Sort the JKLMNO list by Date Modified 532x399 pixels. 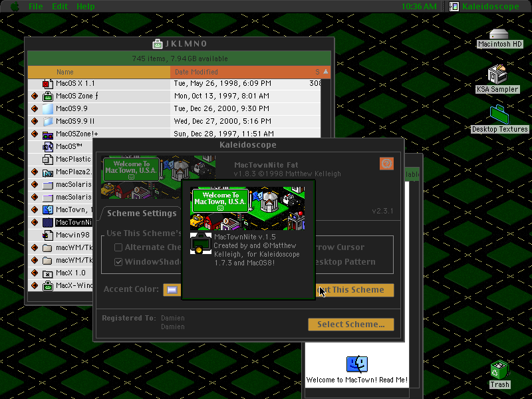coord(239,72)
